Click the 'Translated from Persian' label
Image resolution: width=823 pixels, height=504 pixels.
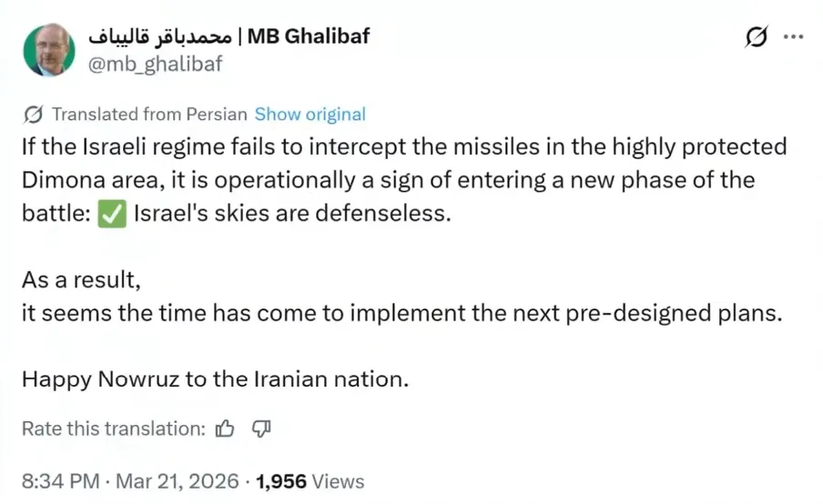coord(149,115)
